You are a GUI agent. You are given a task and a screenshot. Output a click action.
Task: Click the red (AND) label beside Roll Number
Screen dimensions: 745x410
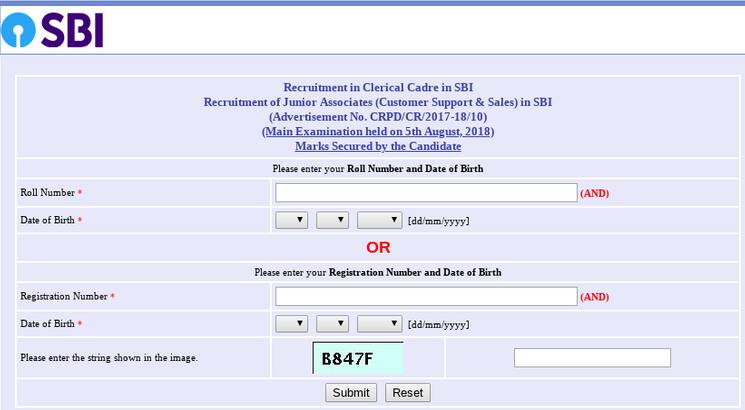(x=594, y=193)
